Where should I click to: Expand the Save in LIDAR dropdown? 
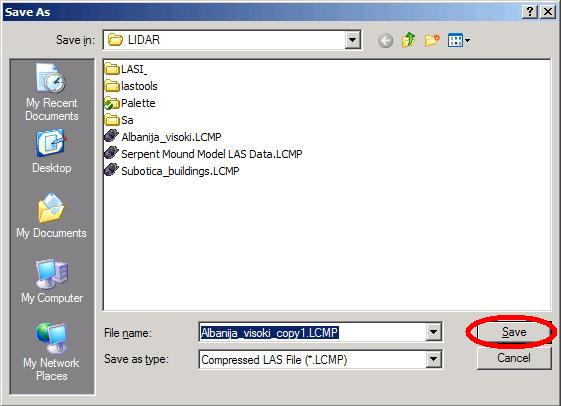[x=352, y=40]
